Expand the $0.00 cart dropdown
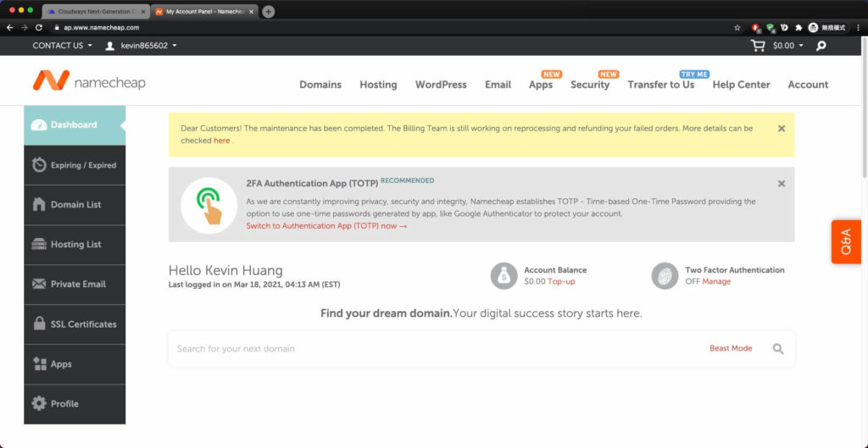 point(787,46)
